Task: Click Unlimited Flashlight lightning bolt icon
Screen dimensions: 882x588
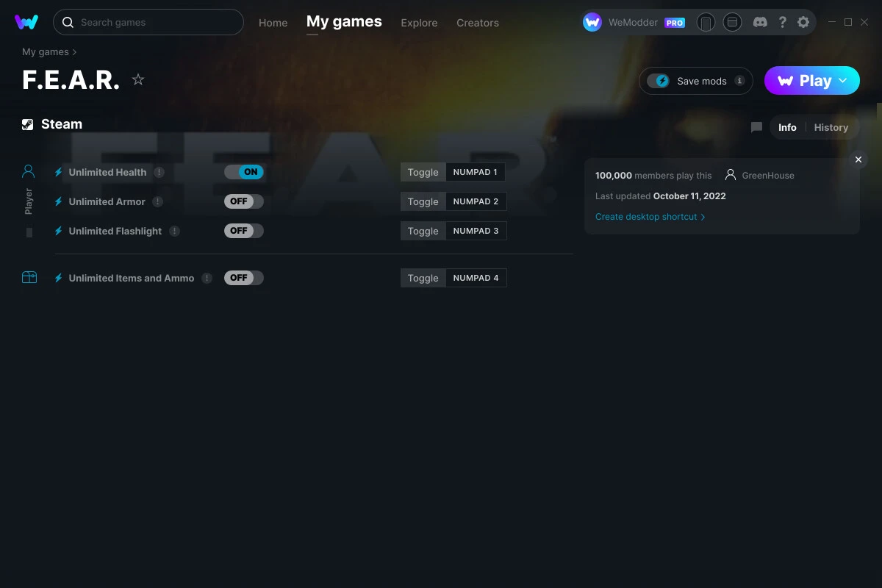Action: [x=59, y=231]
